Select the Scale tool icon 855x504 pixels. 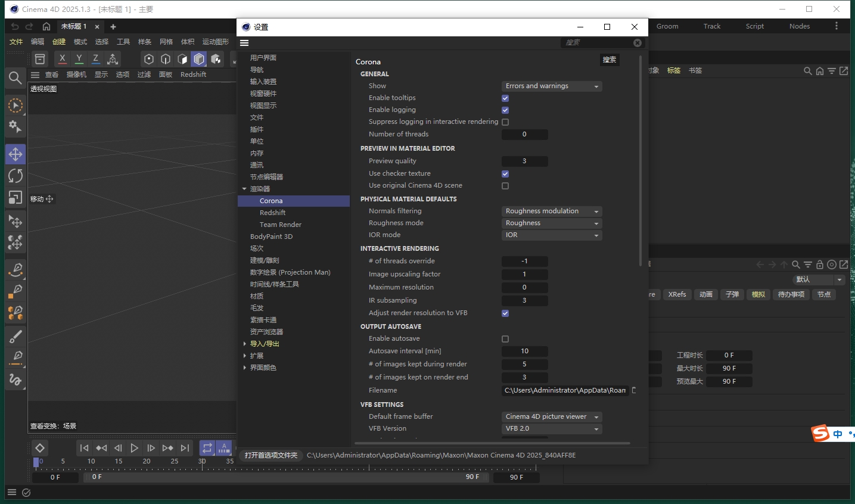click(x=15, y=197)
